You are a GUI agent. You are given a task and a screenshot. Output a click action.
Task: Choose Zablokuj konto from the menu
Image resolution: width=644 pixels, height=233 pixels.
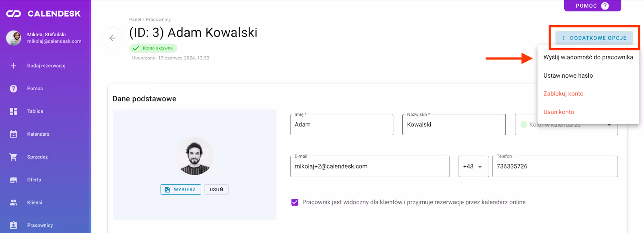pyautogui.click(x=563, y=93)
